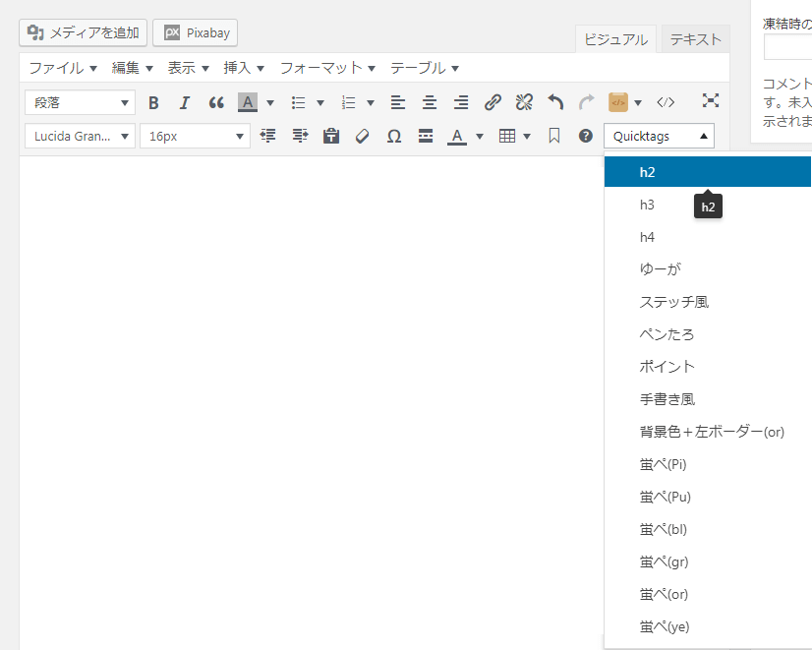This screenshot has width=812, height=650.
Task: Choose 手書き風 quicktag
Action: pyautogui.click(x=708, y=399)
